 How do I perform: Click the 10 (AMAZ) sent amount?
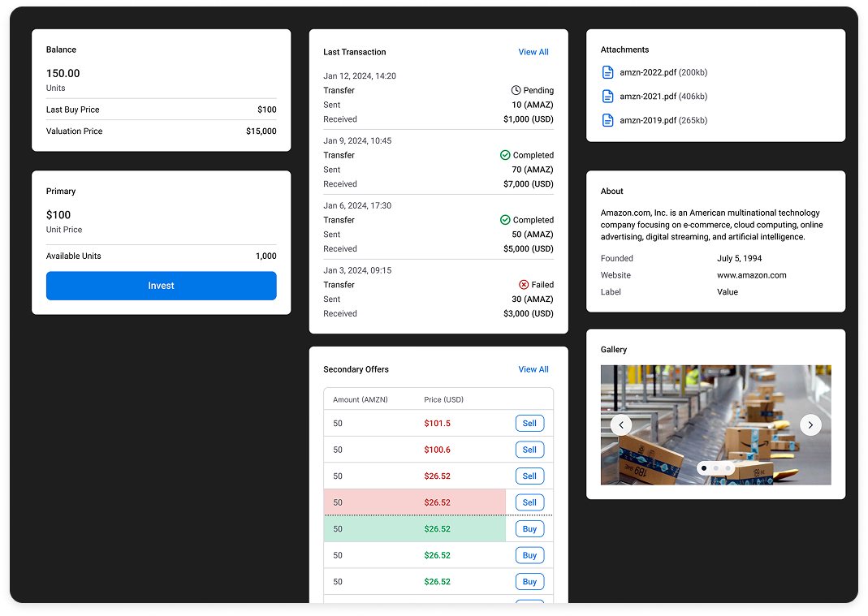(532, 105)
